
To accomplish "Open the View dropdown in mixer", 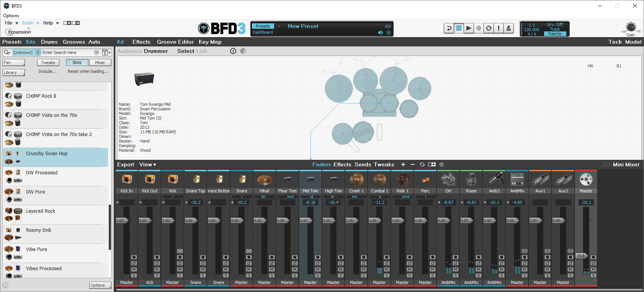I will click(x=148, y=164).
